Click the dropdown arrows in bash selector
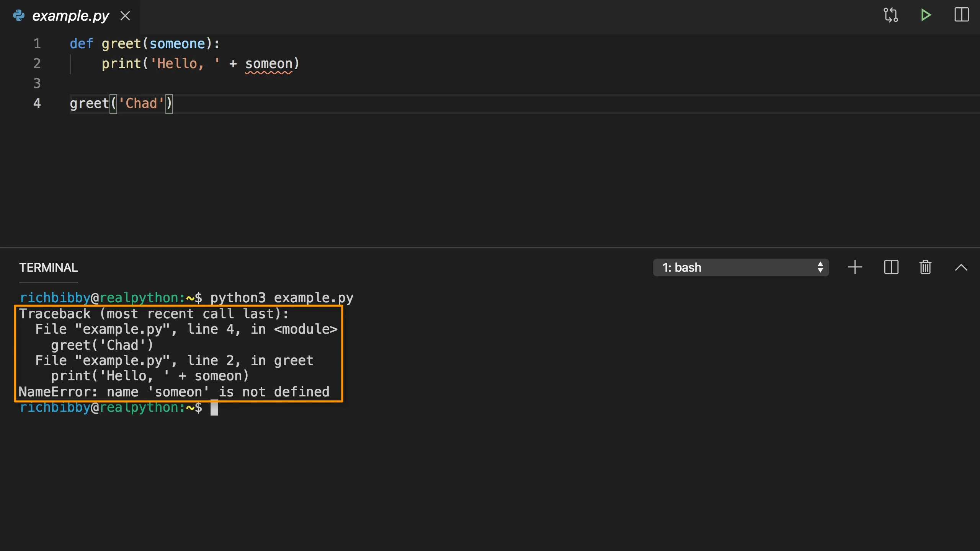Viewport: 980px width, 551px height. [820, 267]
